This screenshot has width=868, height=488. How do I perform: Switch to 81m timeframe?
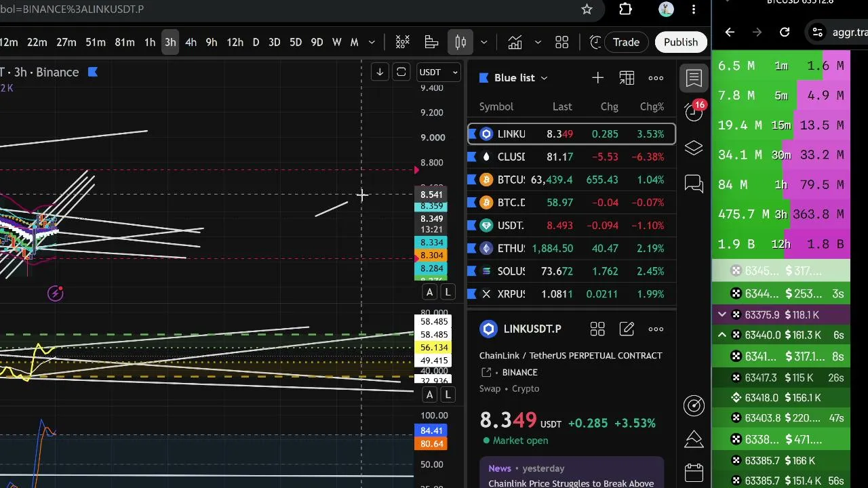125,42
